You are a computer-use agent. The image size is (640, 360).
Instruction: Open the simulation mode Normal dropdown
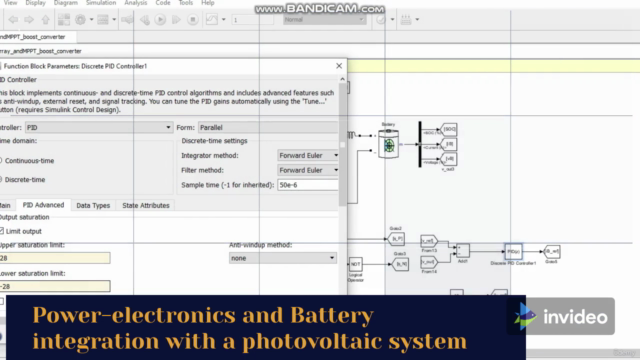(x=324, y=19)
